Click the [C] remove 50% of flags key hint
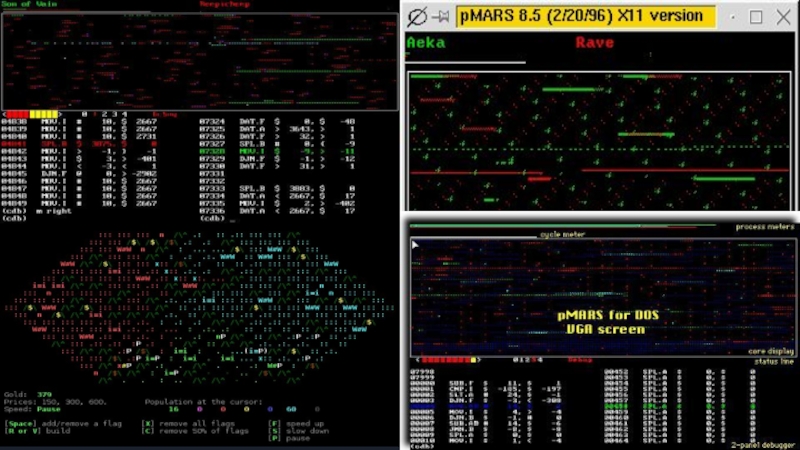This screenshot has width=800, height=450. click(x=194, y=431)
